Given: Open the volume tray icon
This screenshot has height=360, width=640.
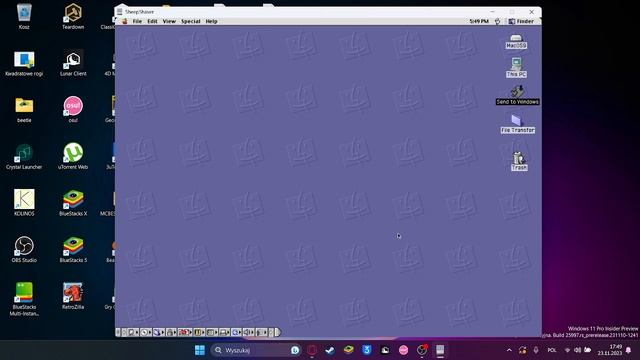Looking at the screenshot, I should pyautogui.click(x=577, y=350).
